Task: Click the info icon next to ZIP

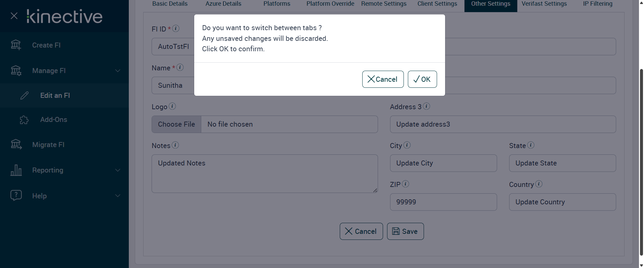Action: [406, 184]
